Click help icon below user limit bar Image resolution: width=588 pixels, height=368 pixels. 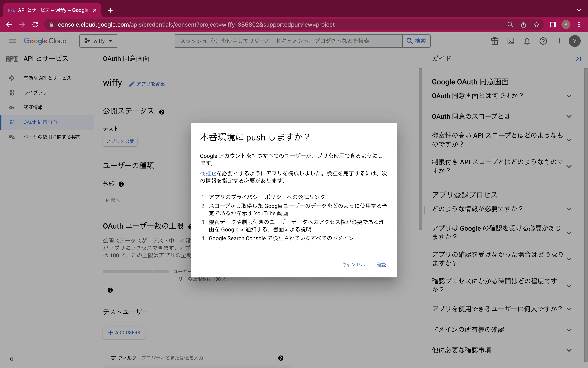pos(110,290)
